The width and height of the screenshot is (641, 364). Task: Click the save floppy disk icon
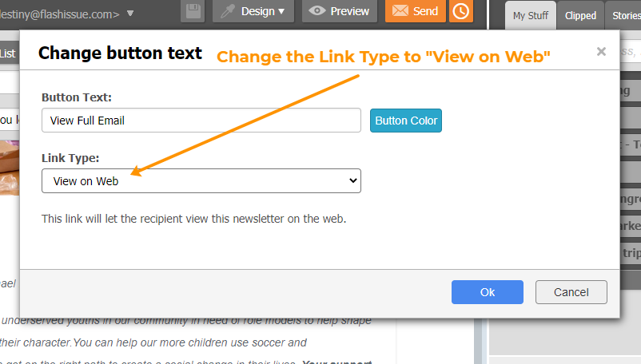click(x=193, y=11)
